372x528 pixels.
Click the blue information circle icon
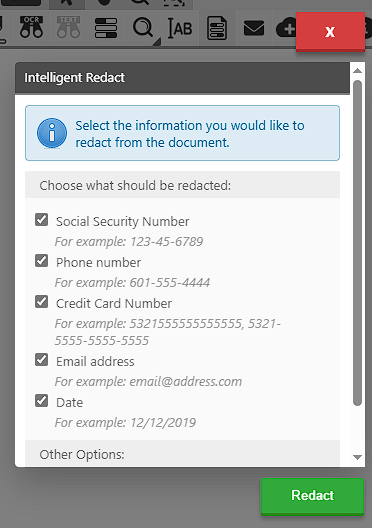52,133
